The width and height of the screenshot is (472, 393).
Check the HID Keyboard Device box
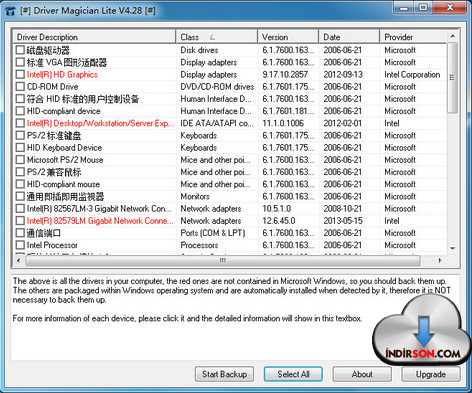click(x=20, y=148)
